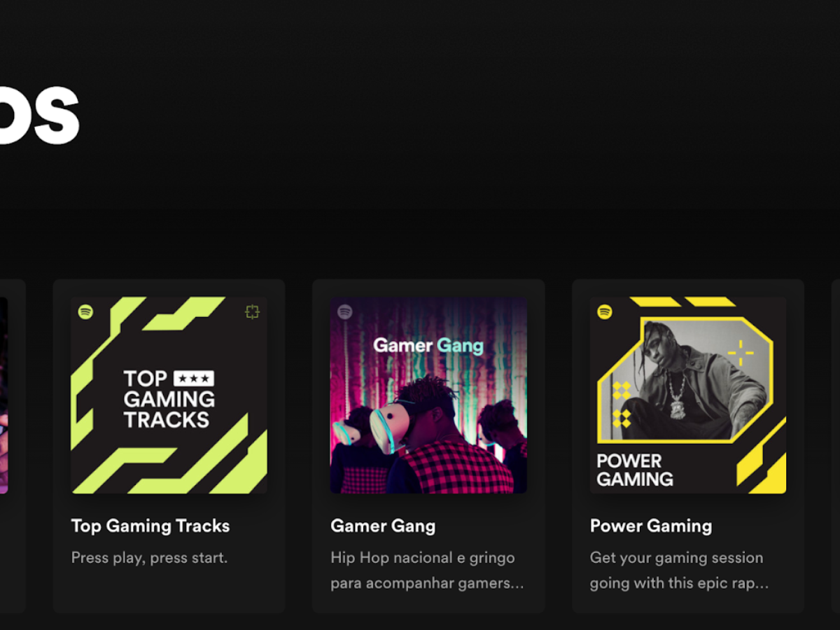Open the Gamer Gang cover art
The width and height of the screenshot is (840, 630).
click(429, 395)
